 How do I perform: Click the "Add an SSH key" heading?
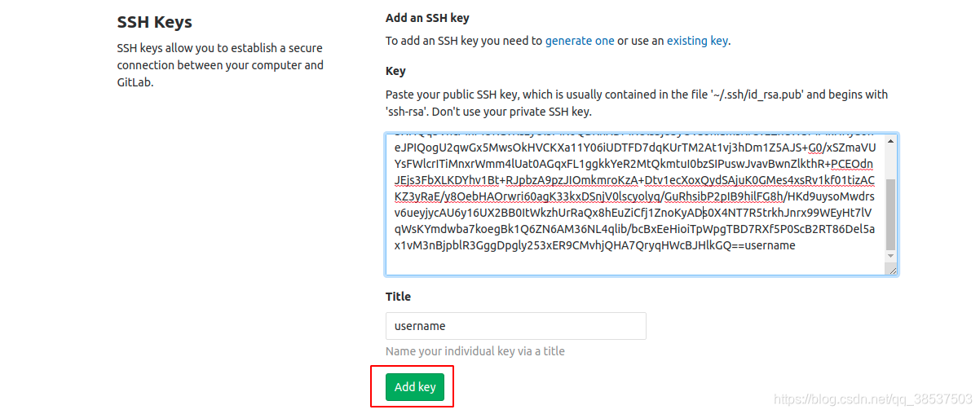click(x=427, y=18)
